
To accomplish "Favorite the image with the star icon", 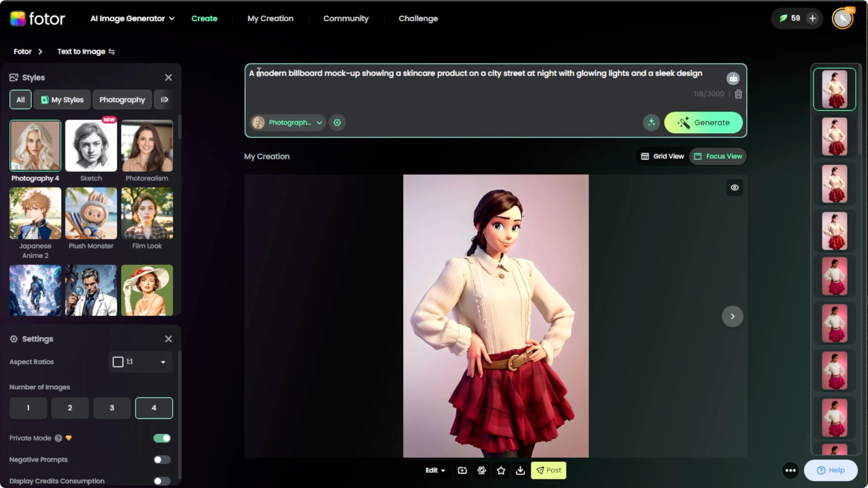I will point(501,470).
